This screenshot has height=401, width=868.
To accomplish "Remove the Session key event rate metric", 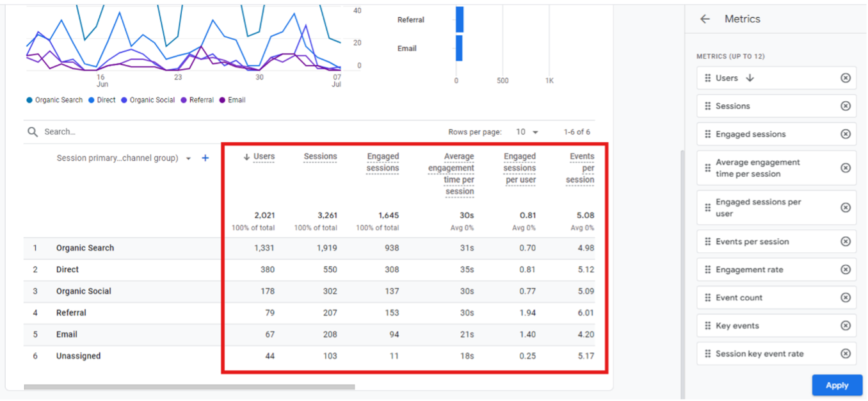I will 846,354.
